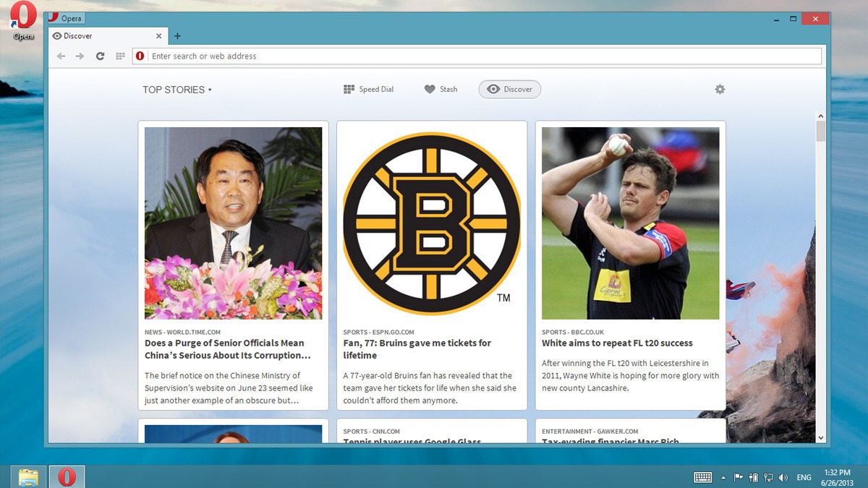Check the battery power tray icon
This screenshot has height=488, width=868.
(x=754, y=477)
